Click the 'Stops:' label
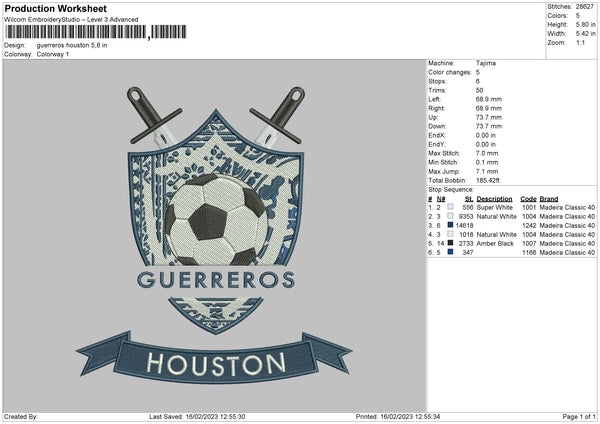 point(437,81)
